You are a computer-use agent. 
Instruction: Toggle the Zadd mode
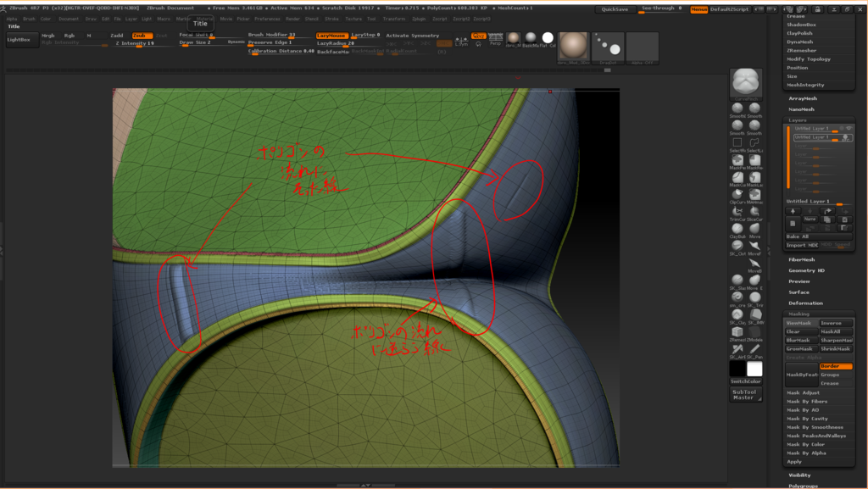(117, 36)
